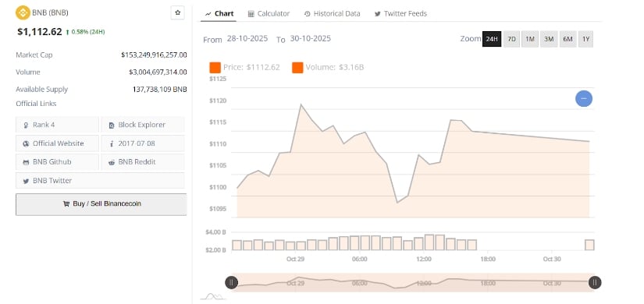644x304 pixels.
Task: Open the BNB Reddit link
Action: (143, 162)
